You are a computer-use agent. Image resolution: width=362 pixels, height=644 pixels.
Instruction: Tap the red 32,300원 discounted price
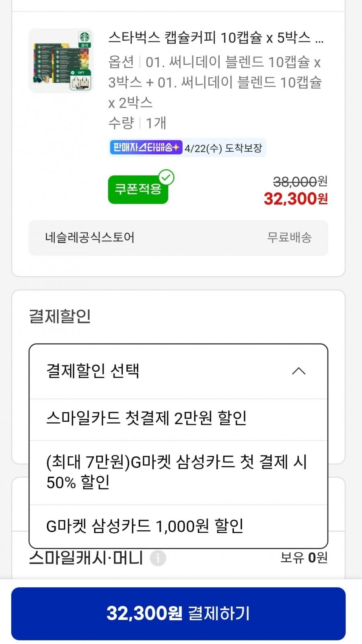(x=296, y=198)
